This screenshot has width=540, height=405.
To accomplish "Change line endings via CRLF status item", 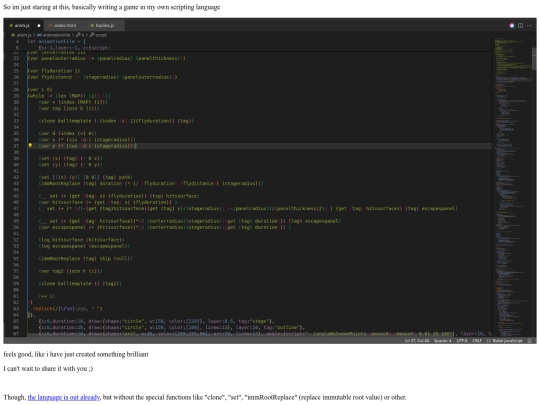I will point(477,341).
